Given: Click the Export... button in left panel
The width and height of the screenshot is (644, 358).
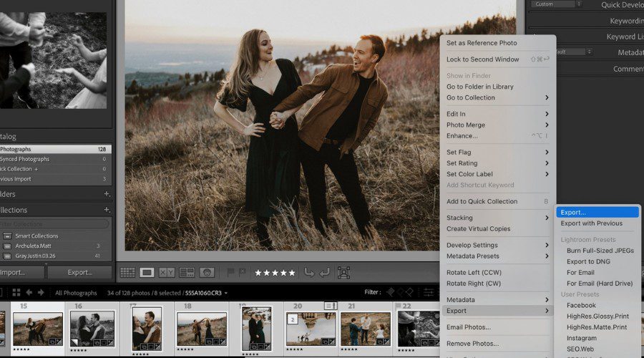Looking at the screenshot, I should (x=79, y=272).
